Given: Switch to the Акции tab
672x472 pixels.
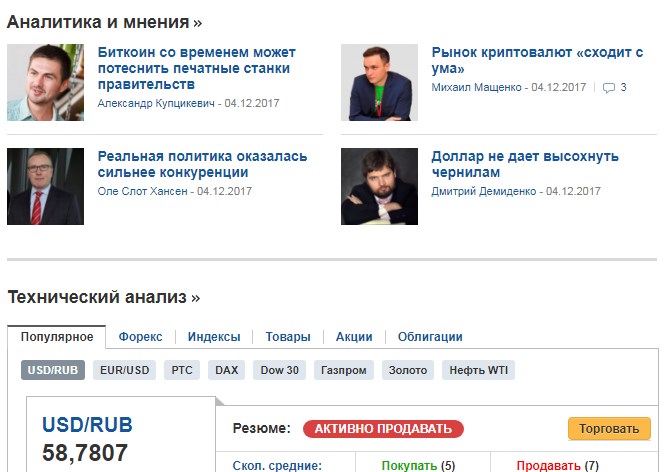Looking at the screenshot, I should coord(354,337).
